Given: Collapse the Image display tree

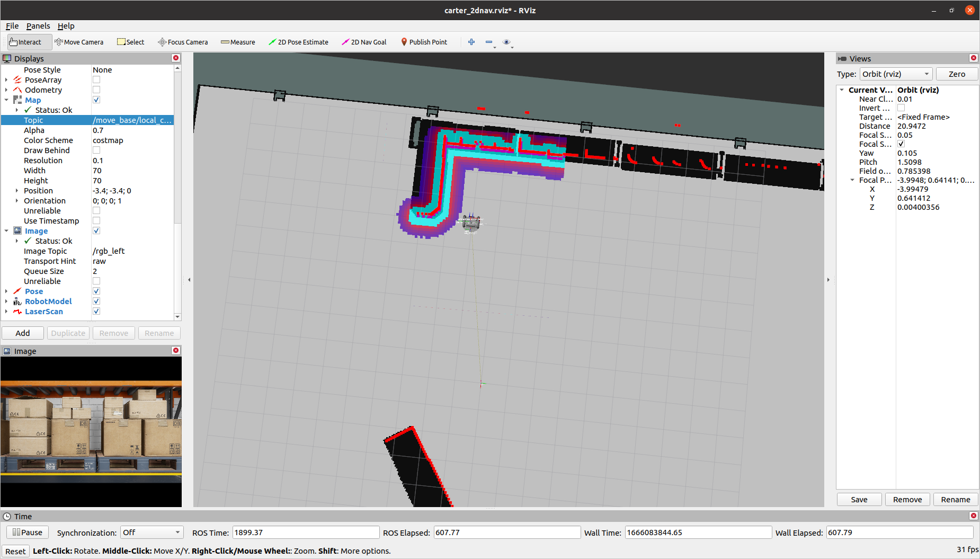Looking at the screenshot, I should (x=6, y=231).
